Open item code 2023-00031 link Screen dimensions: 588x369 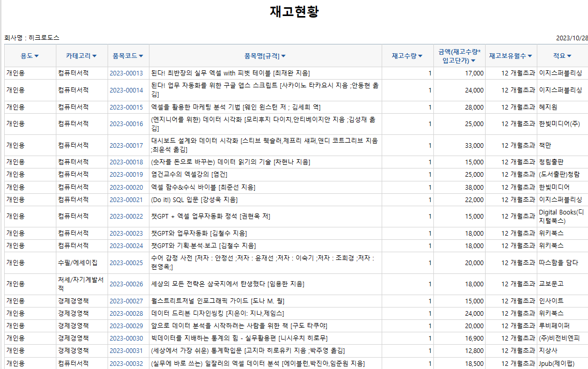click(126, 351)
